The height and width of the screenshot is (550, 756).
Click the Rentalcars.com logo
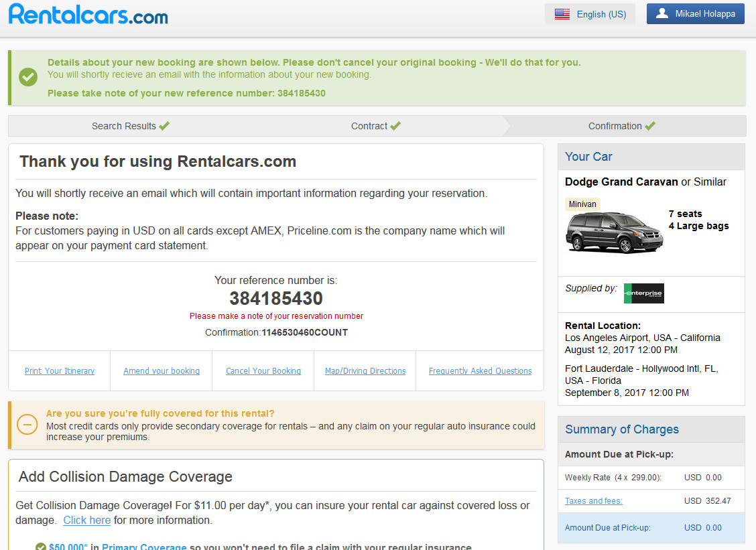(x=88, y=14)
